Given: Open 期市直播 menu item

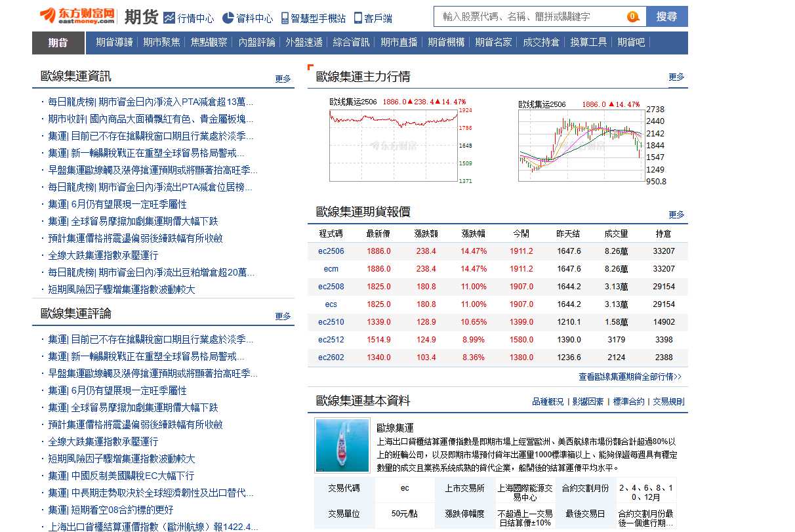Looking at the screenshot, I should tap(399, 43).
